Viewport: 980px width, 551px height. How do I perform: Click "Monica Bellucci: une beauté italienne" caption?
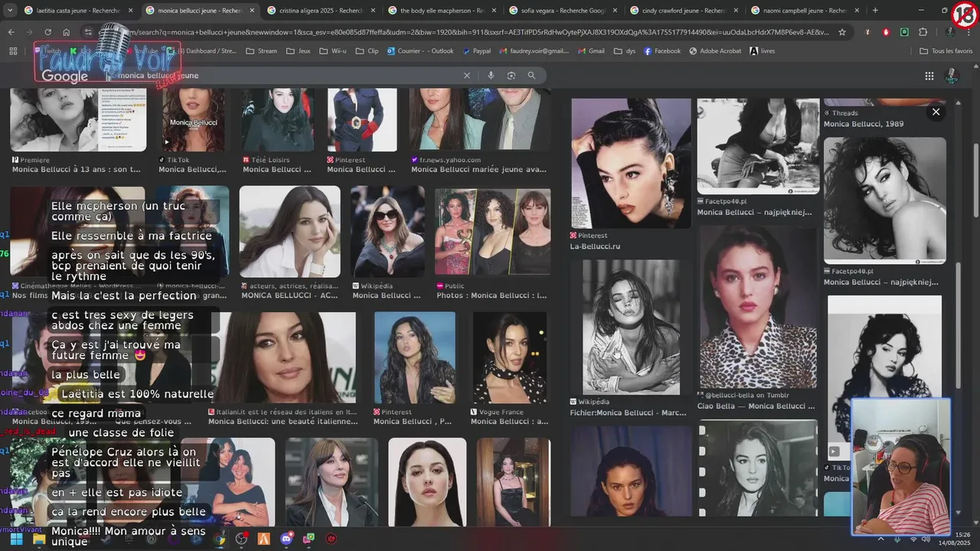point(283,421)
